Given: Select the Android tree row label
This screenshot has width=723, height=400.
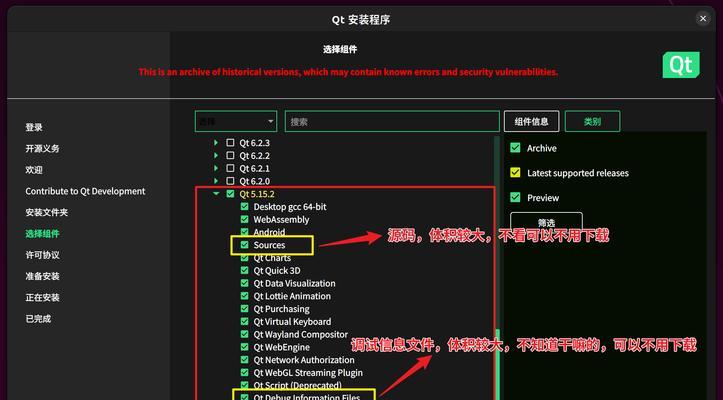Looking at the screenshot, I should pos(269,232).
